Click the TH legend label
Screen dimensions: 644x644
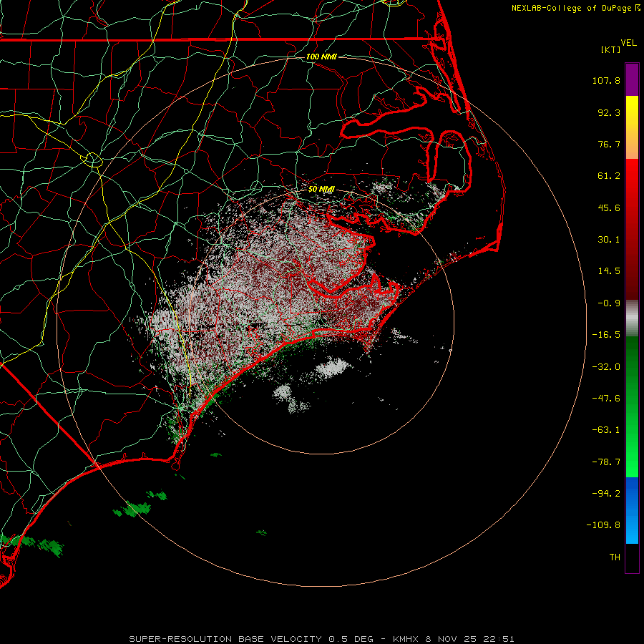[615, 557]
